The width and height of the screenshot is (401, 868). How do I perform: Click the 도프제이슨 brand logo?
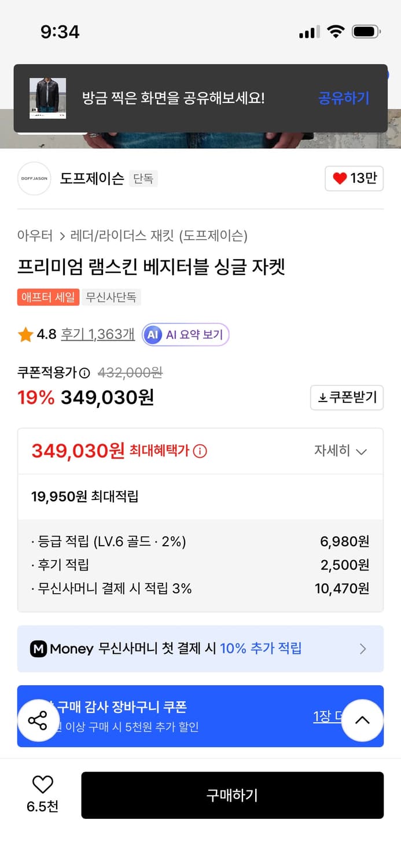click(x=34, y=179)
